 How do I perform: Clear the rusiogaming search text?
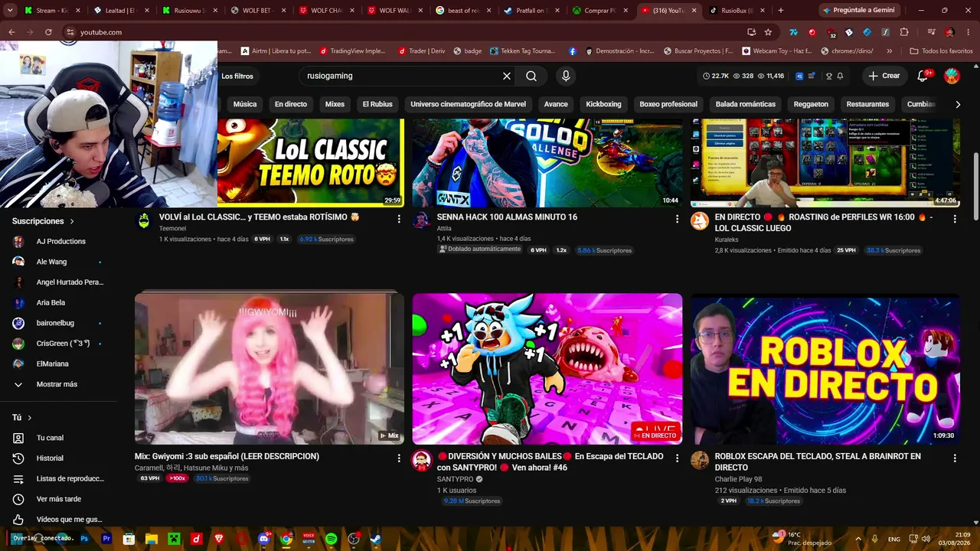507,76
